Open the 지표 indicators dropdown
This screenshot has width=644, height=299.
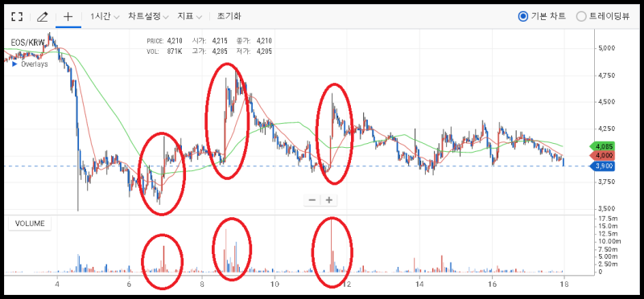tap(189, 16)
